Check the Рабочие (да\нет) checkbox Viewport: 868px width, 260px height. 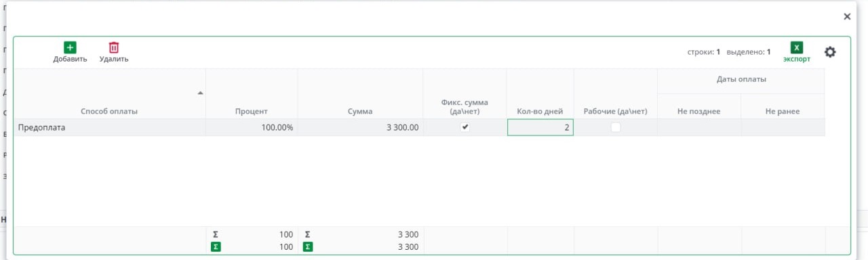click(x=616, y=127)
